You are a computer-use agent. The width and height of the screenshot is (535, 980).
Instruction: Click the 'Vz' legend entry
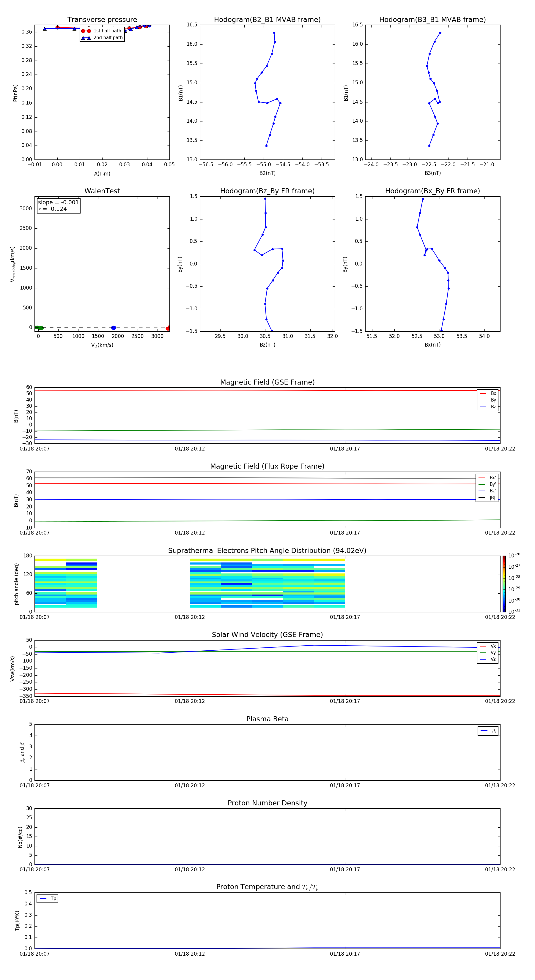click(x=488, y=659)
